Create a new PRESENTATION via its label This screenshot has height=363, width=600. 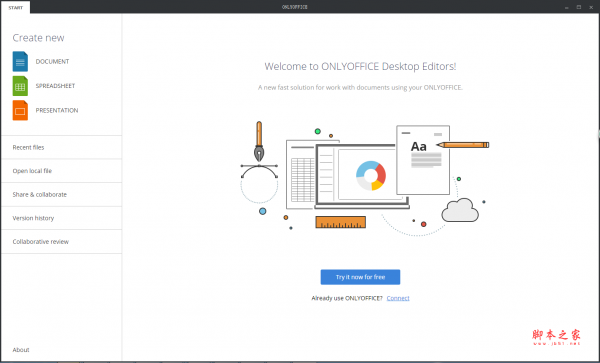[x=57, y=110]
